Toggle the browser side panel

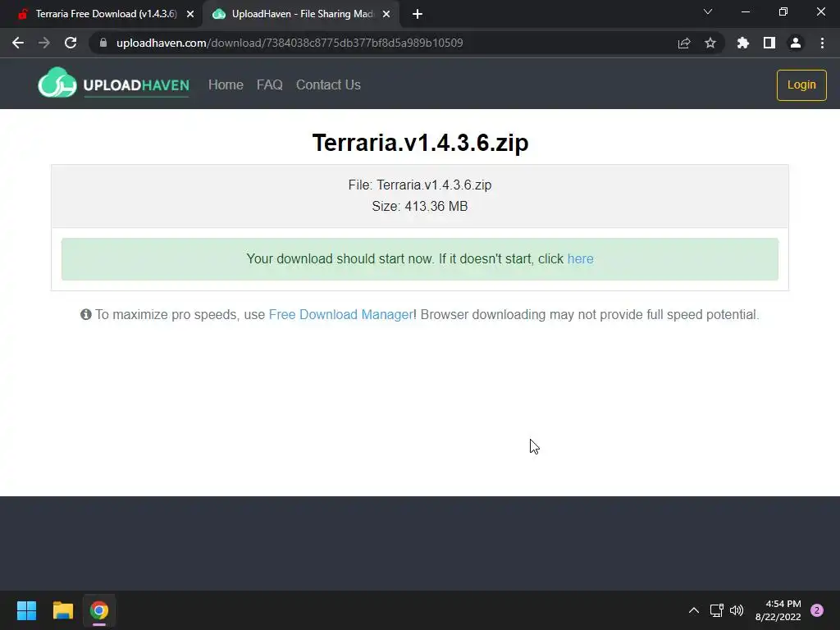point(769,43)
